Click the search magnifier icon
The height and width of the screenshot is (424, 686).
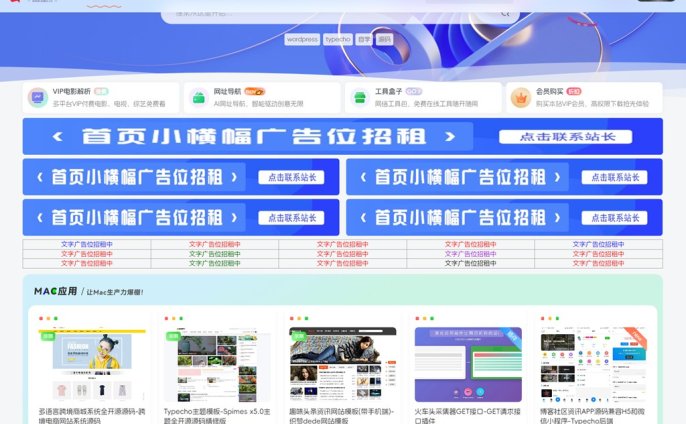click(x=505, y=14)
